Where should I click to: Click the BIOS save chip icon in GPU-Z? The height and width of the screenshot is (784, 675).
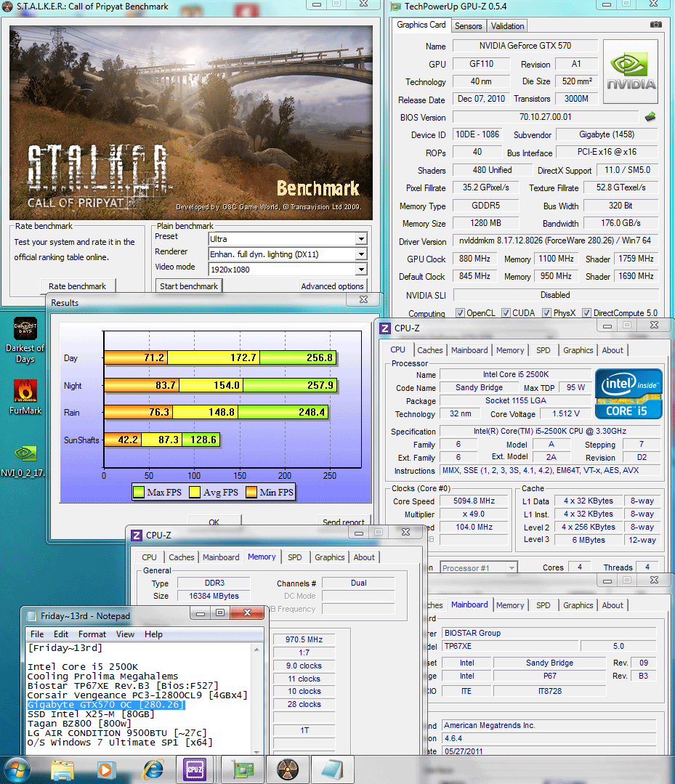[x=650, y=117]
